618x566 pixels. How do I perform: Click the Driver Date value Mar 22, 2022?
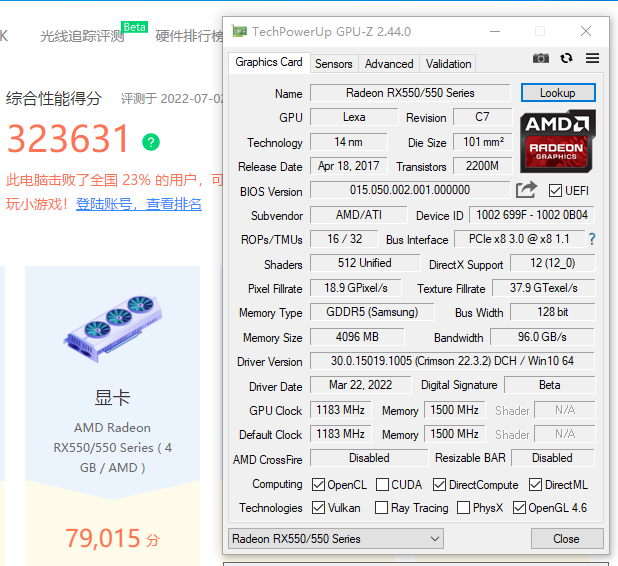click(360, 385)
